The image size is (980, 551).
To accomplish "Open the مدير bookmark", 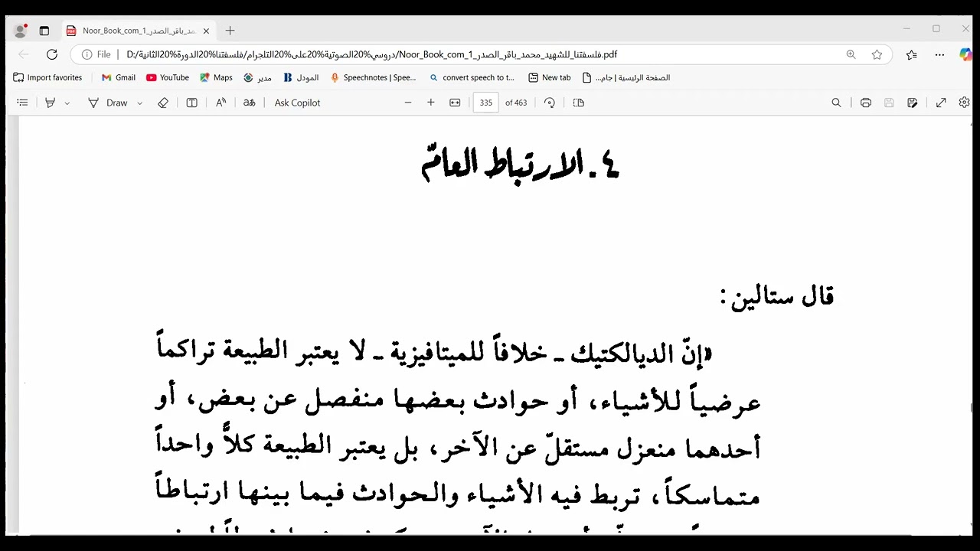I will point(258,77).
